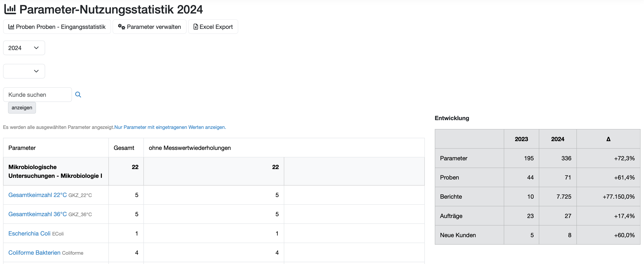Click the Excel Export label
The height and width of the screenshot is (264, 644).
pyautogui.click(x=216, y=27)
